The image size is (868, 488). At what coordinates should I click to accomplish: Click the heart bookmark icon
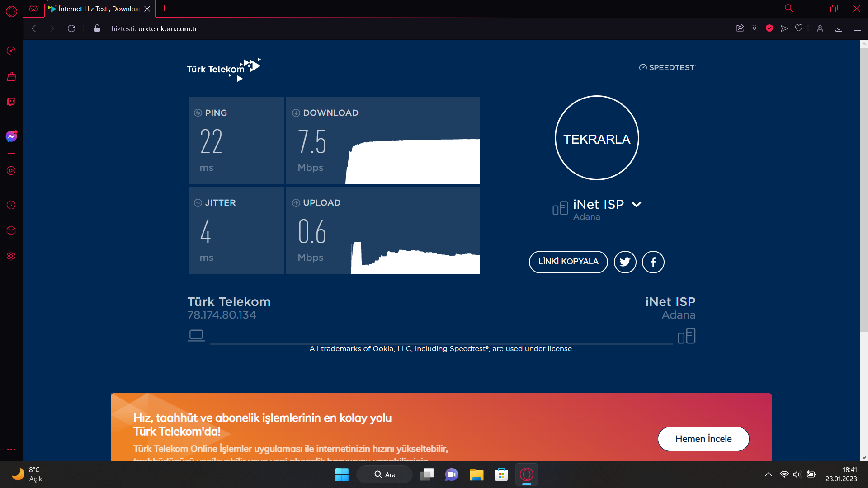799,28
